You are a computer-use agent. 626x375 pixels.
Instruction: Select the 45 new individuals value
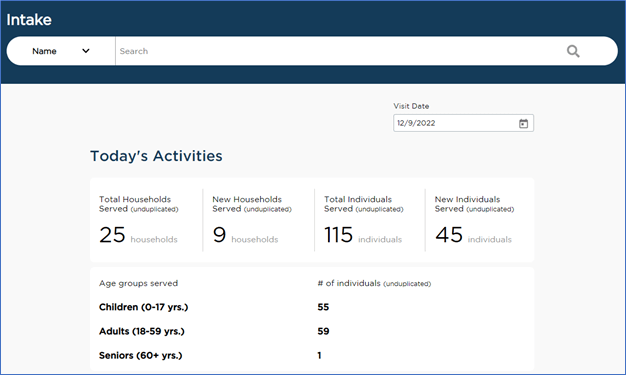pos(449,235)
